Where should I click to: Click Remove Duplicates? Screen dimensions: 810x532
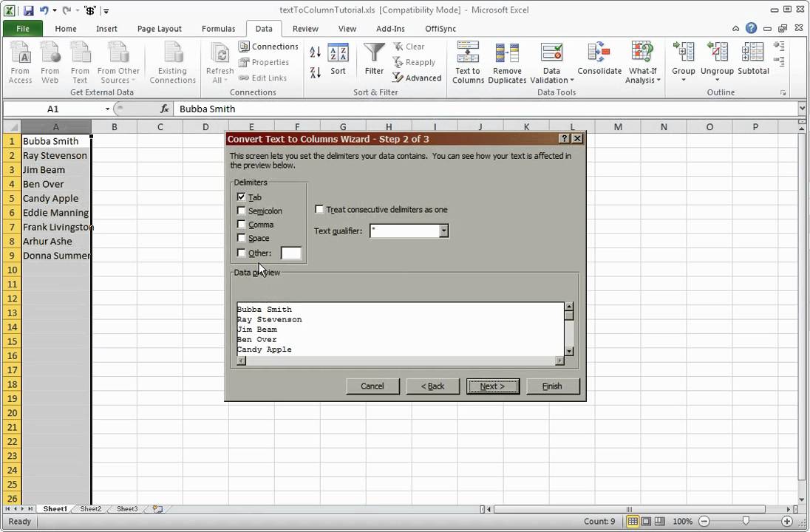coord(507,63)
